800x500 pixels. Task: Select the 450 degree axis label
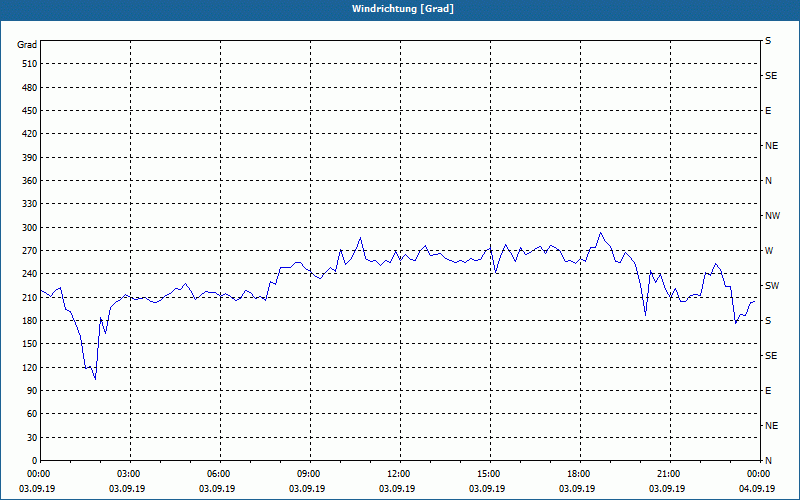pos(30,111)
